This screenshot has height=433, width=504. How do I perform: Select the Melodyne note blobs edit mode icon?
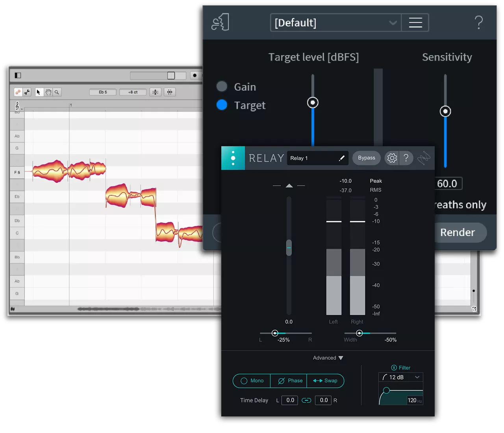pyautogui.click(x=18, y=92)
